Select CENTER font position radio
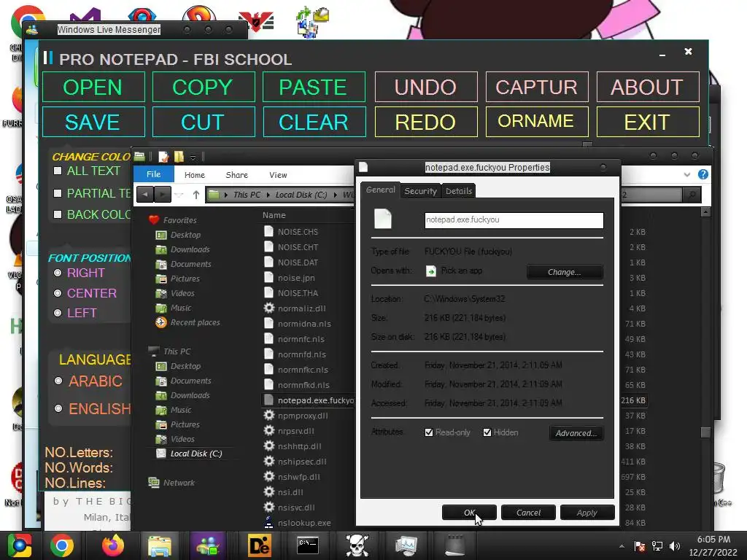Viewport: 747px width, 560px height. pos(58,293)
